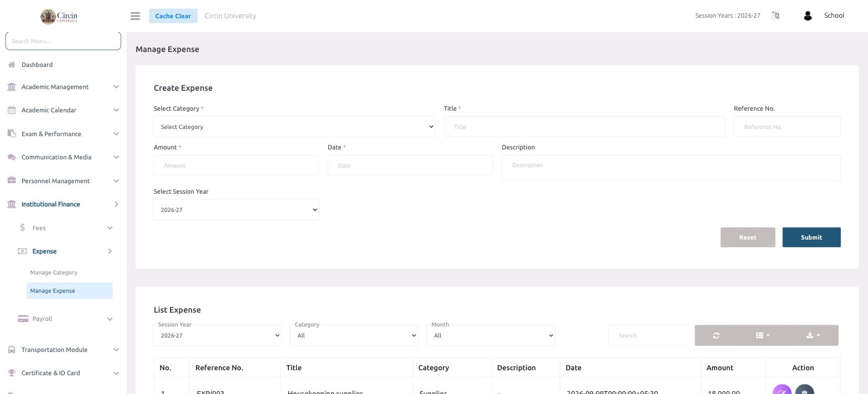868x394 pixels.
Task: Click the Circin University header link
Action: tap(230, 16)
